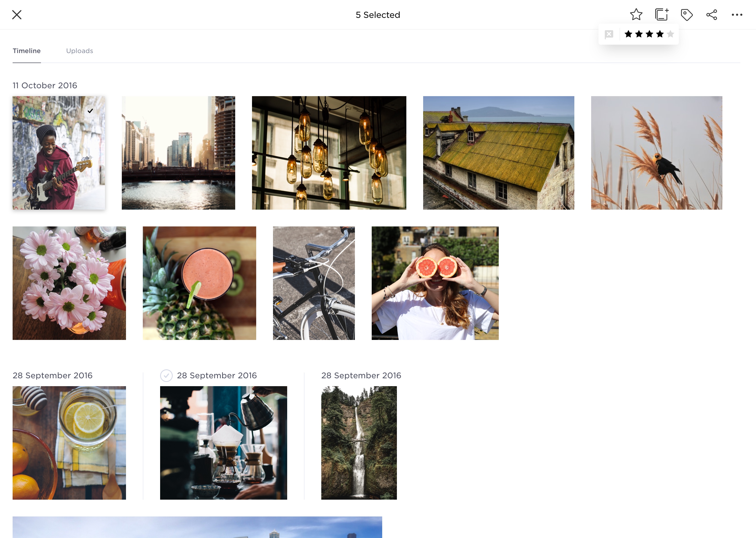Deselect the guitarist photo checkmark

tap(90, 111)
